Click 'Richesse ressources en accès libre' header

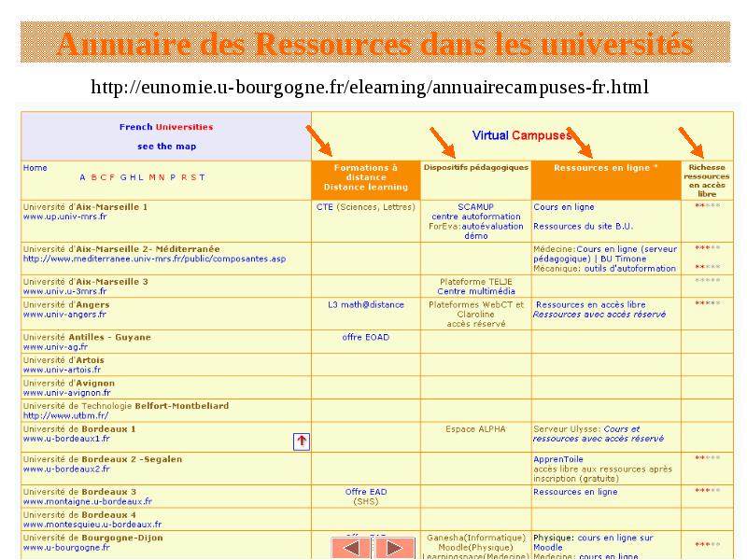point(707,180)
